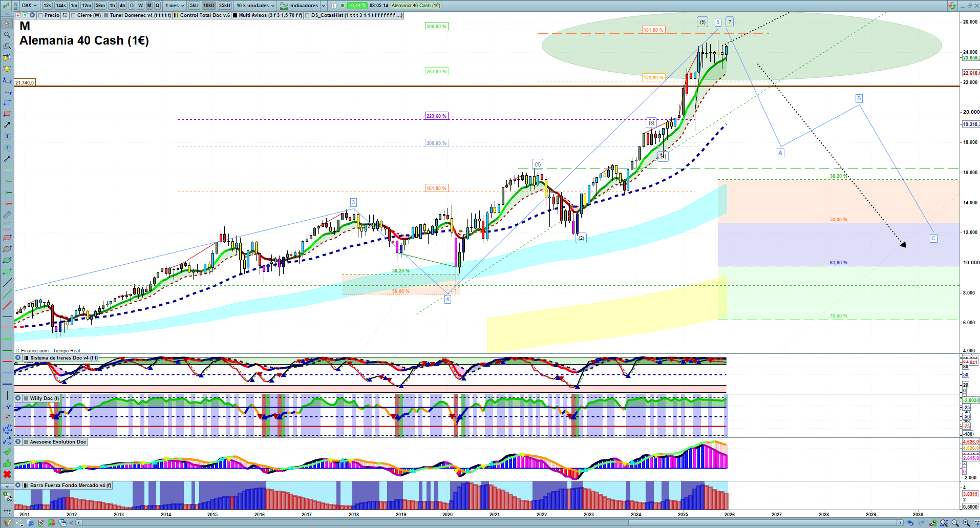Select the arrow drawing tool
980x528 pixels.
pyautogui.click(x=7, y=125)
